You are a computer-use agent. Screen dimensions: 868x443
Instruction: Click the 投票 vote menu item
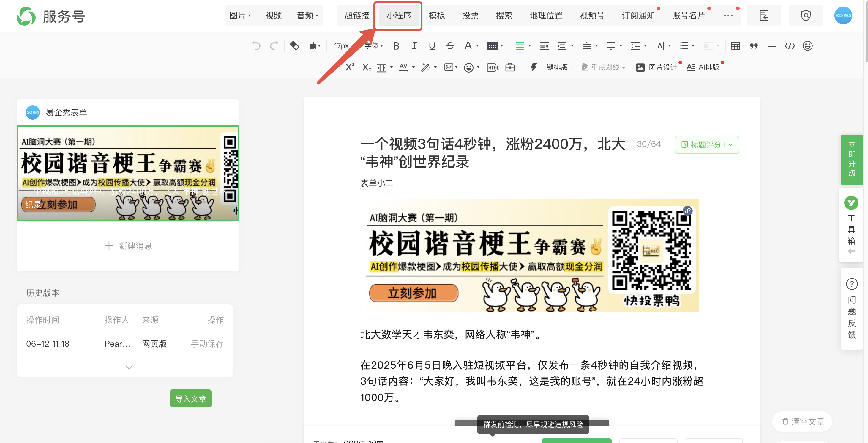(471, 15)
